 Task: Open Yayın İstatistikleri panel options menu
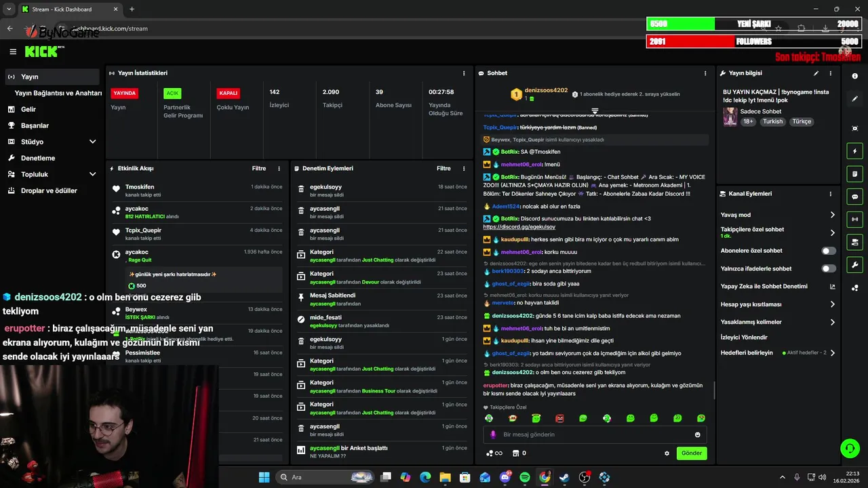pos(464,73)
